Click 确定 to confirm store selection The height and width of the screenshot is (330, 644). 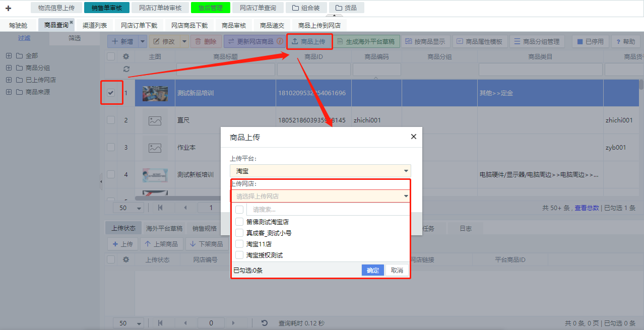(372, 271)
